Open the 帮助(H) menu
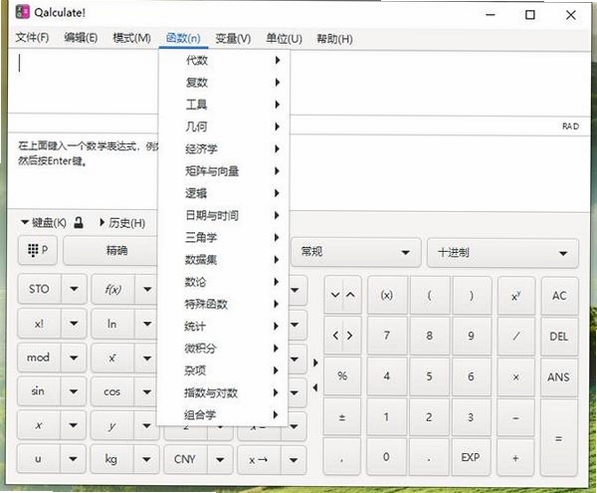Viewport: 597px width, 493px height. coord(334,39)
